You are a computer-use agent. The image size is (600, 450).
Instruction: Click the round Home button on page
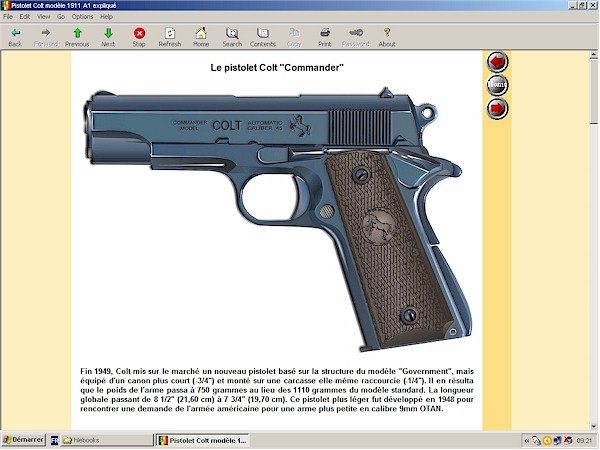point(497,85)
